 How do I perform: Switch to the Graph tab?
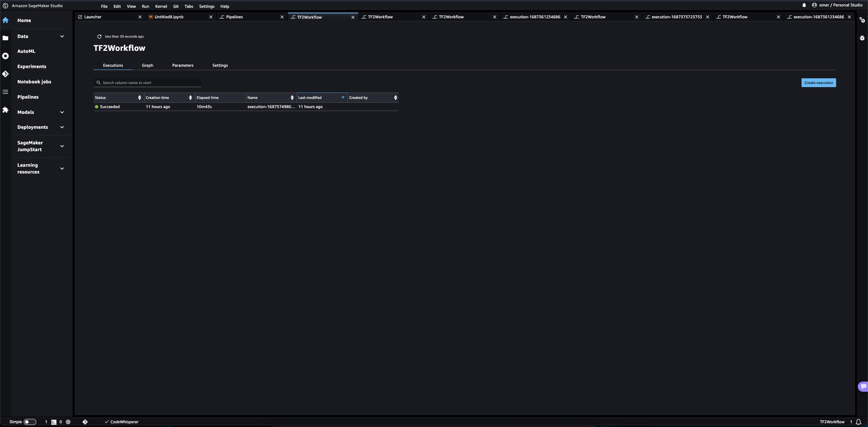147,65
